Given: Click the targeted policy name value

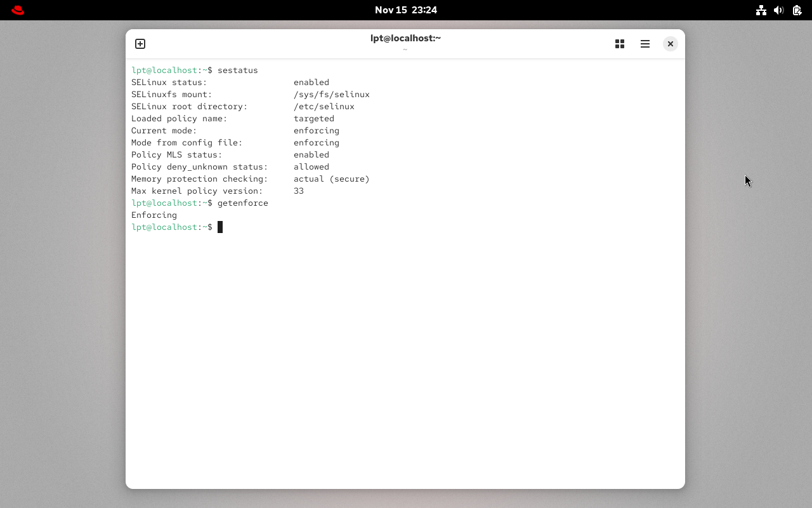Looking at the screenshot, I should point(313,118).
